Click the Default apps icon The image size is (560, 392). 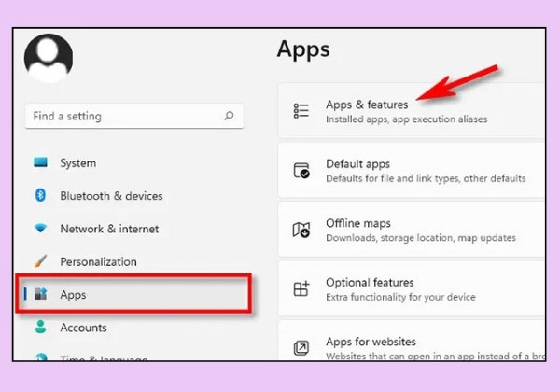301,170
